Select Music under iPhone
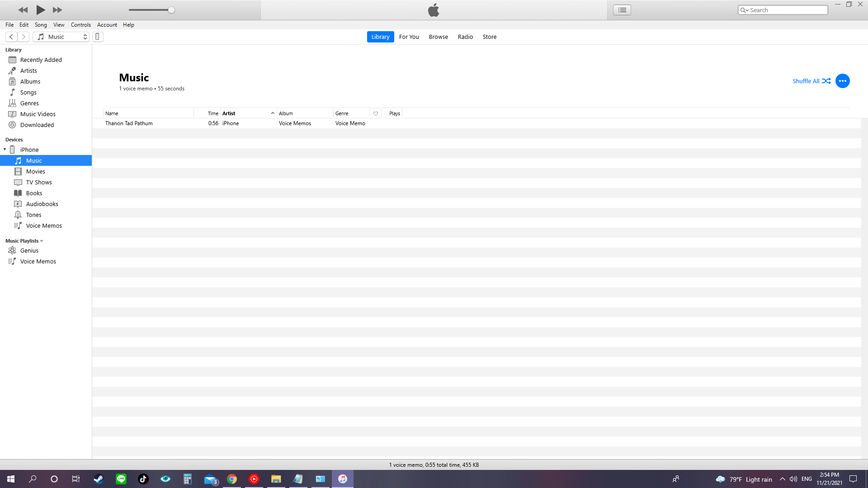 coord(46,160)
